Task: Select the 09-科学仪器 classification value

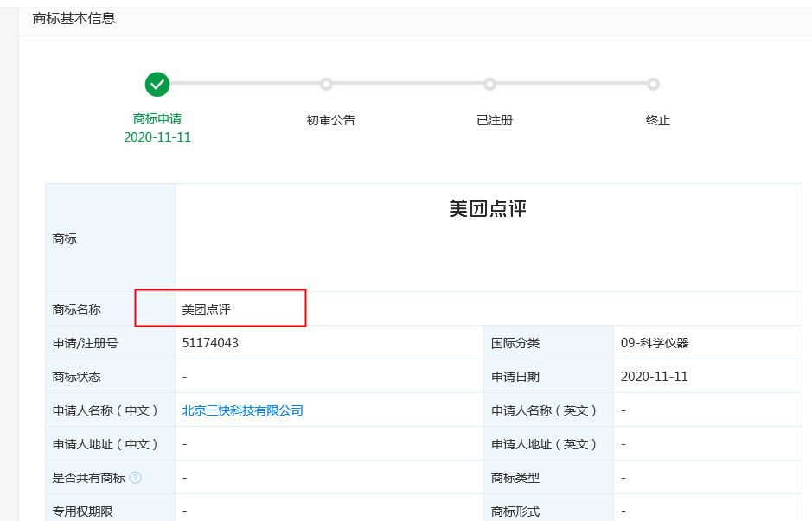Action: pyautogui.click(x=655, y=343)
